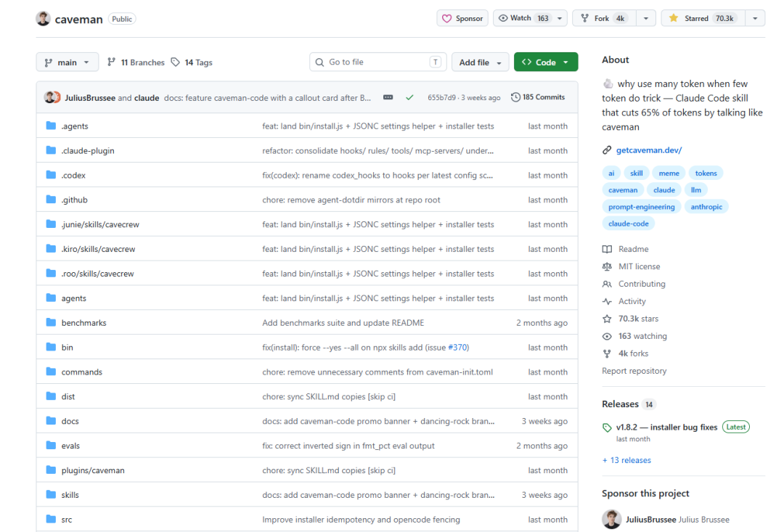Click the 'meme' topic tag

(x=669, y=173)
